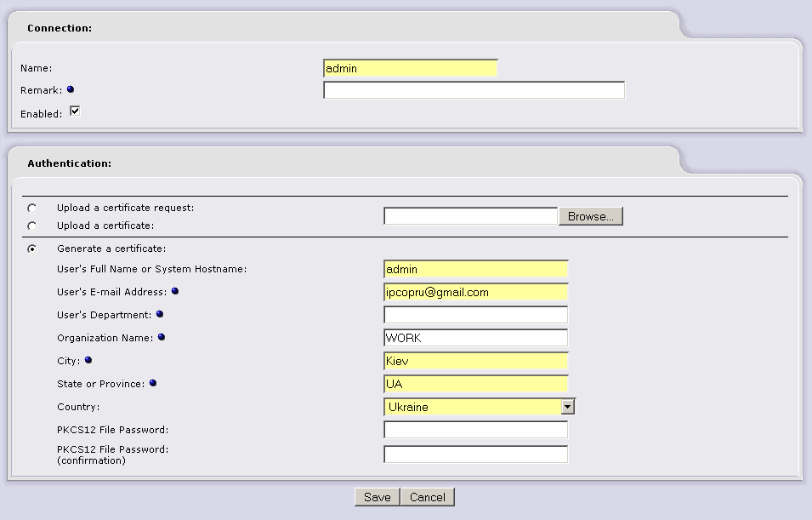Image resolution: width=812 pixels, height=520 pixels.
Task: Choose Generate a certificate radio button
Action: tap(32, 249)
